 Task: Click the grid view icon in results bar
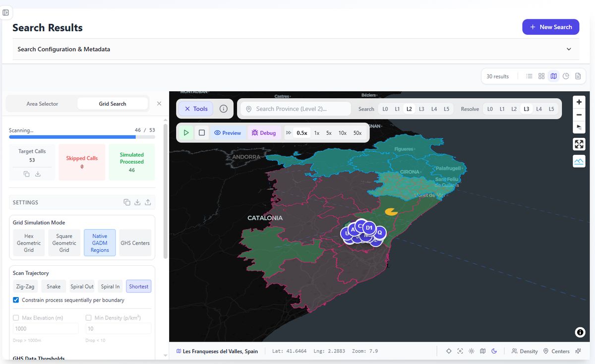coord(541,76)
